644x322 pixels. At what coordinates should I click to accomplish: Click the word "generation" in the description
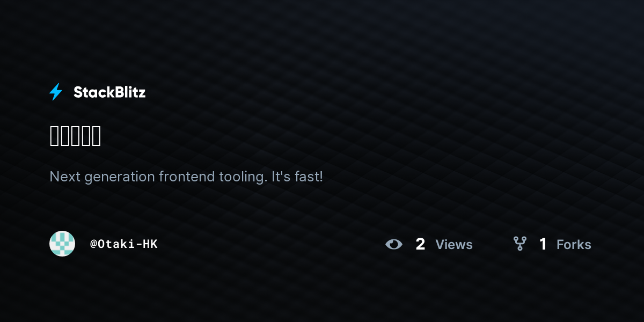click(x=120, y=177)
